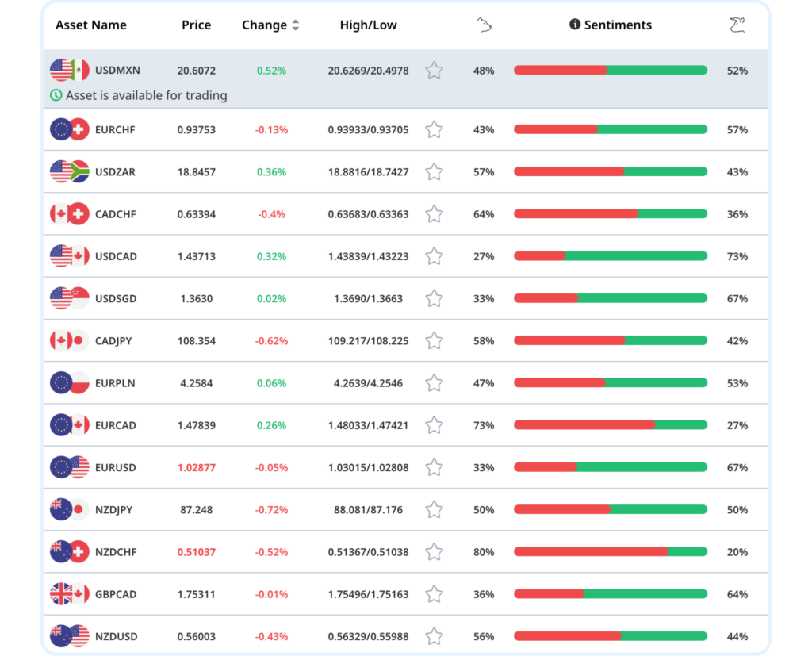The height and width of the screenshot is (656, 812).
Task: Select the EURUSD flag icon
Action: (x=70, y=467)
